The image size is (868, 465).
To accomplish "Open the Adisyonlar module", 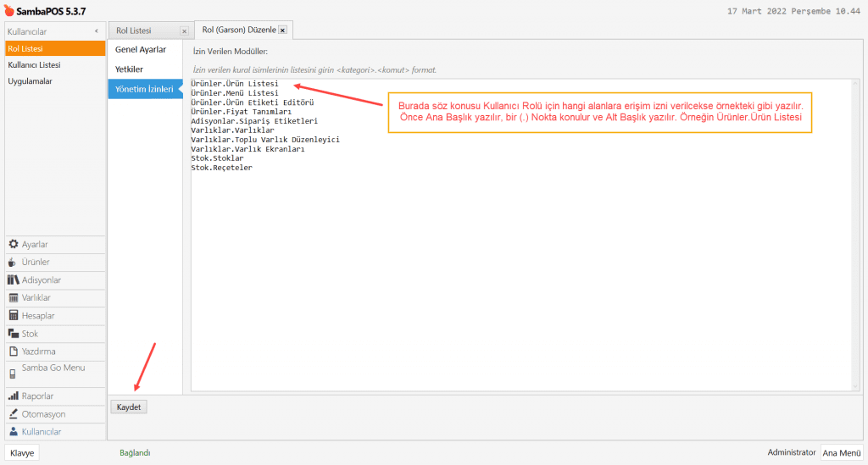I will coord(55,280).
